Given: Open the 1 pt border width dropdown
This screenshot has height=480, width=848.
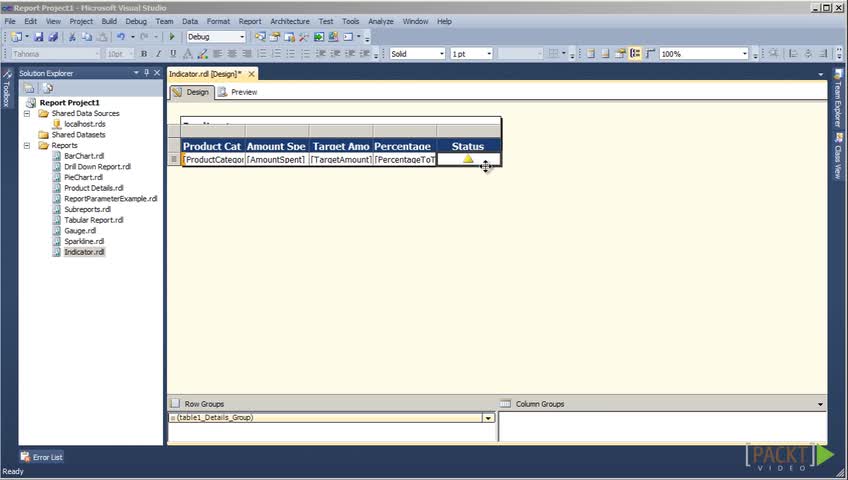Looking at the screenshot, I should tap(489, 54).
